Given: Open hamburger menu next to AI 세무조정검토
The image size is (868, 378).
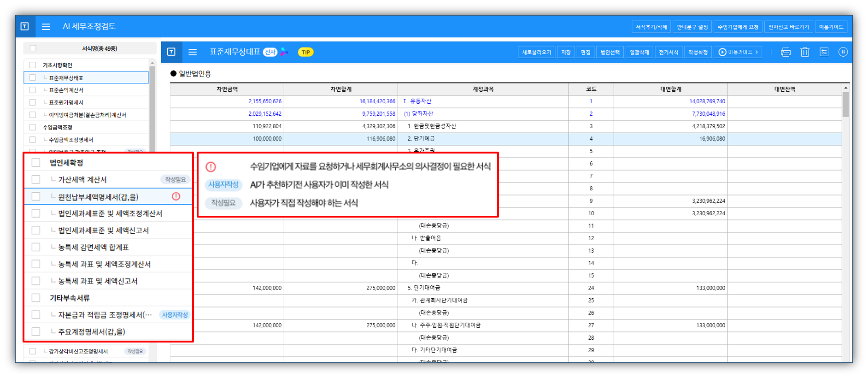Looking at the screenshot, I should (x=46, y=27).
